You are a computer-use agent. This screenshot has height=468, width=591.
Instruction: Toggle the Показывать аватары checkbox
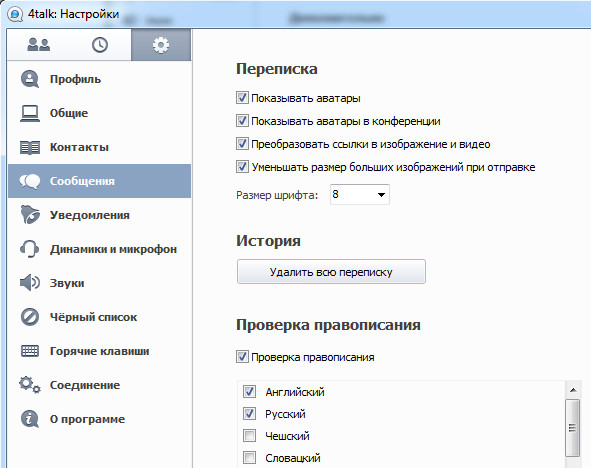[x=242, y=98]
